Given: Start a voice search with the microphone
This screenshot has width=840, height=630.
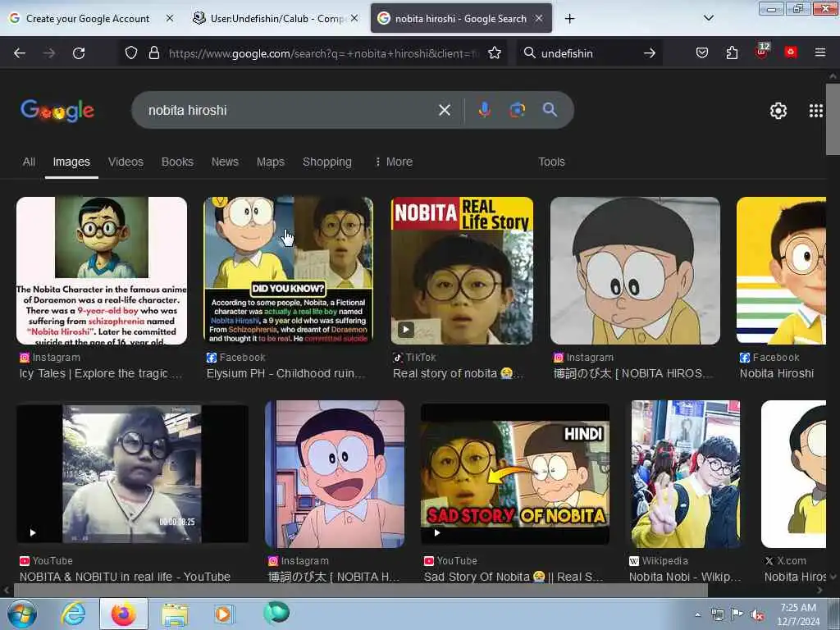Looking at the screenshot, I should (484, 110).
